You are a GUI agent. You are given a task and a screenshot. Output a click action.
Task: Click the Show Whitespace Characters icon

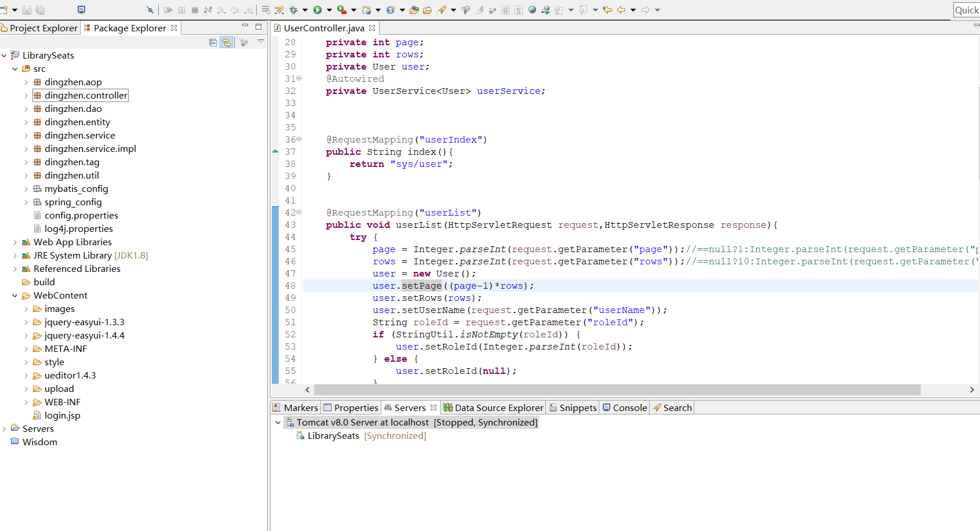[519, 10]
